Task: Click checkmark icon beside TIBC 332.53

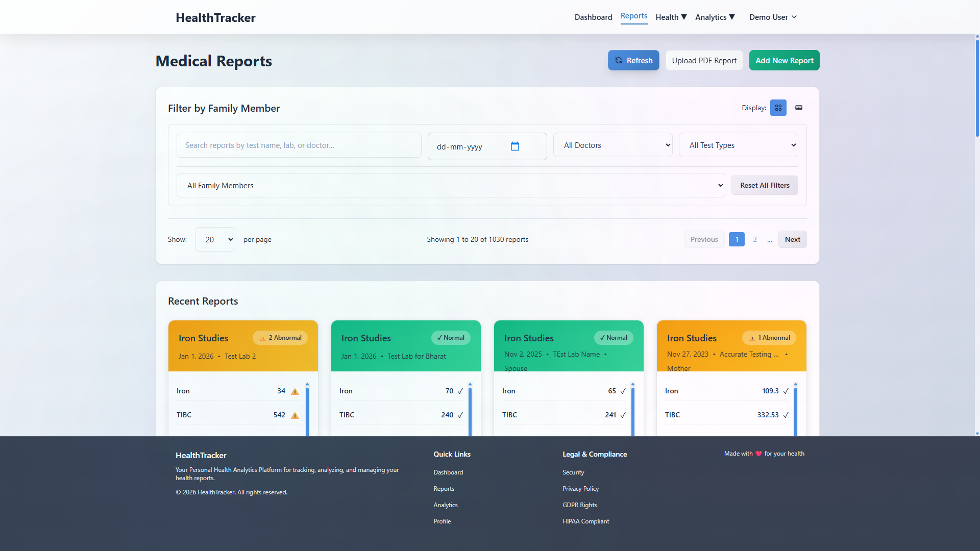Action: pos(786,415)
